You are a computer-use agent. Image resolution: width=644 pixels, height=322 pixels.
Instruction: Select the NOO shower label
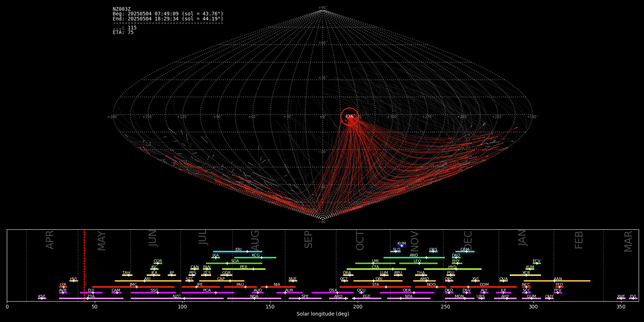coord(431,285)
